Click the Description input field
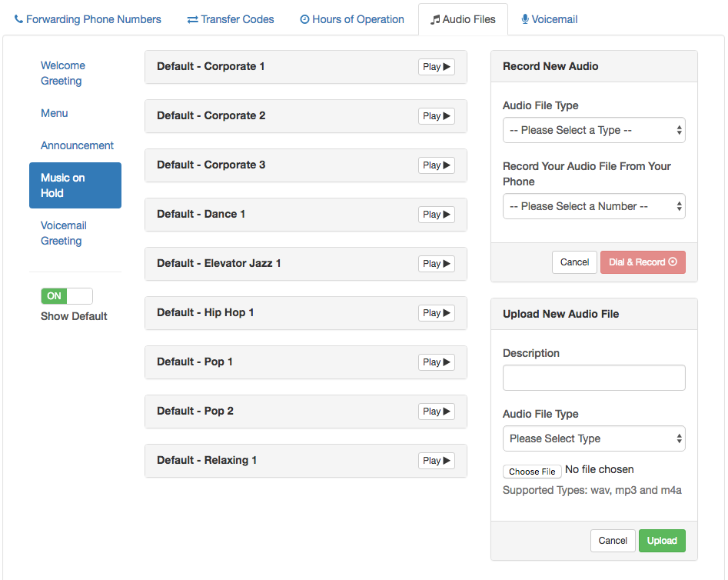 (x=593, y=378)
